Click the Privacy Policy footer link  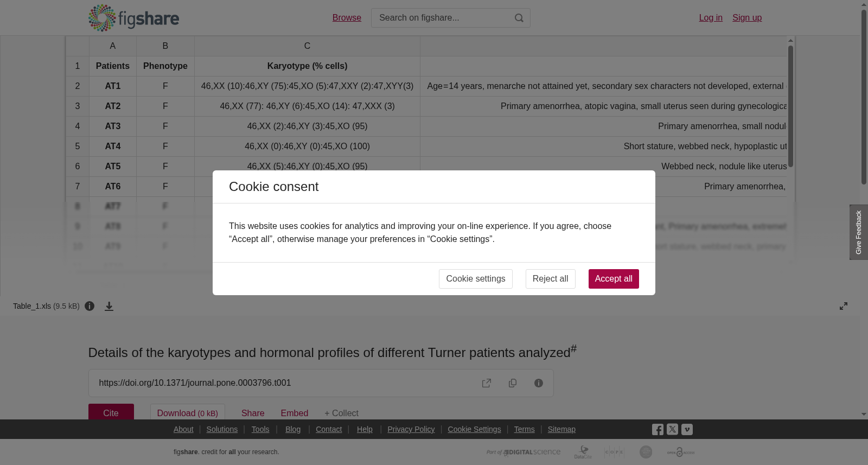point(411,429)
